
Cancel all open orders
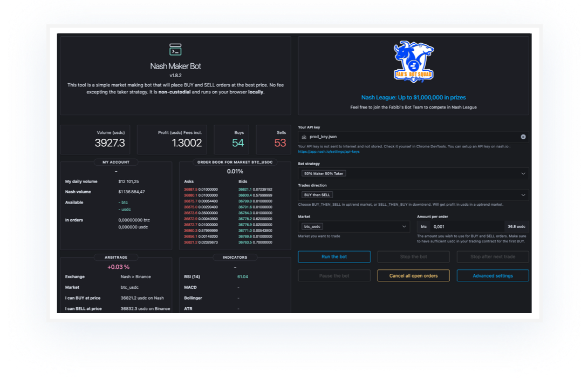tap(413, 275)
